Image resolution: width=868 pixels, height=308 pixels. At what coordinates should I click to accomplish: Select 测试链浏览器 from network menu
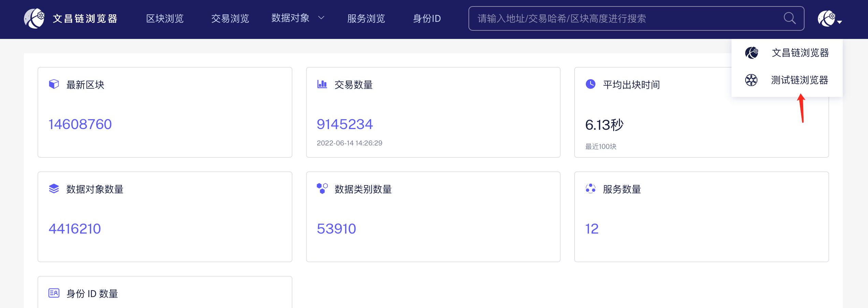click(x=799, y=80)
